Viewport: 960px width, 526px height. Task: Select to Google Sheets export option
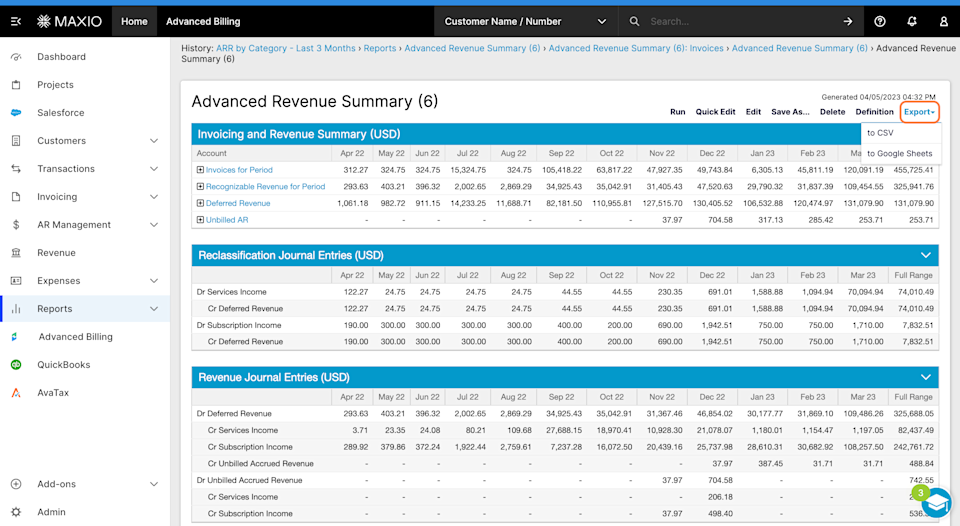tap(899, 154)
